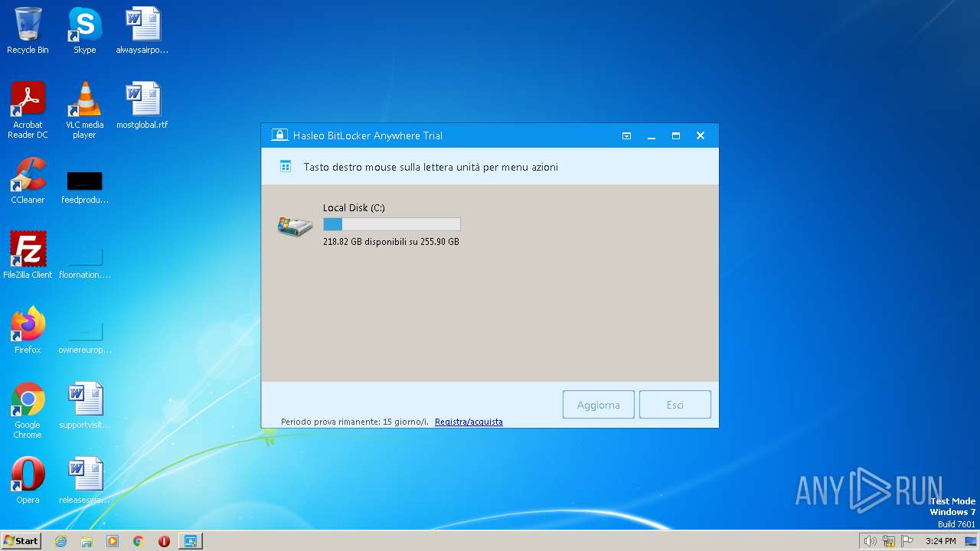This screenshot has height=551, width=980.
Task: Open the alwaysairpo Word document icon
Action: [142, 31]
